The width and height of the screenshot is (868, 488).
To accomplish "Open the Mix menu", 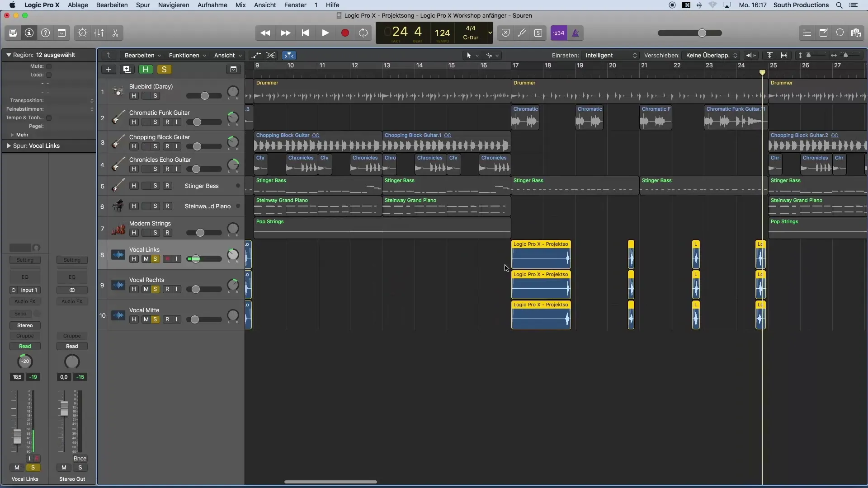I will [241, 5].
